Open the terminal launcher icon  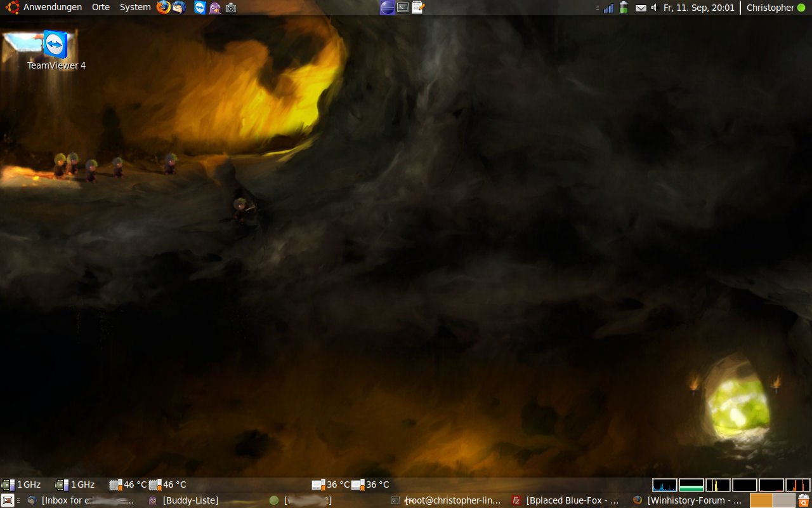click(403, 8)
